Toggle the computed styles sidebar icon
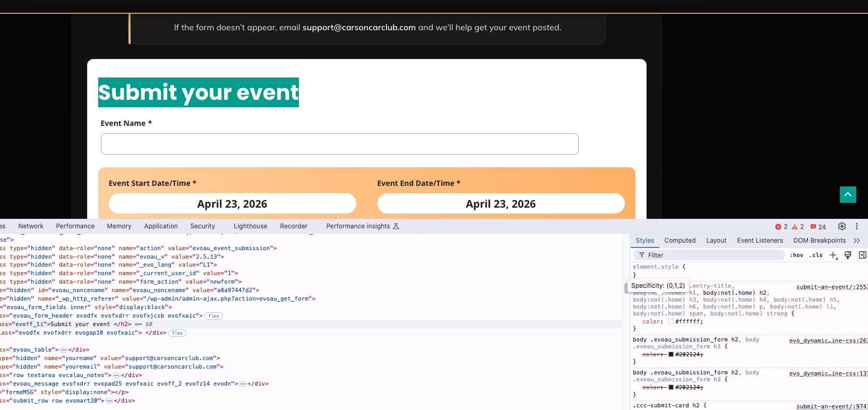 click(x=862, y=255)
